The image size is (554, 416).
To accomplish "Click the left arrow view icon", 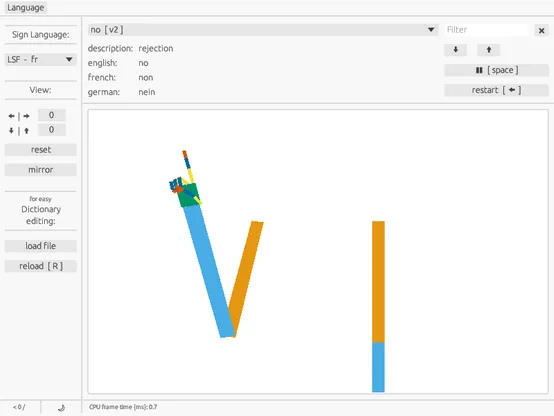I will [x=11, y=116].
